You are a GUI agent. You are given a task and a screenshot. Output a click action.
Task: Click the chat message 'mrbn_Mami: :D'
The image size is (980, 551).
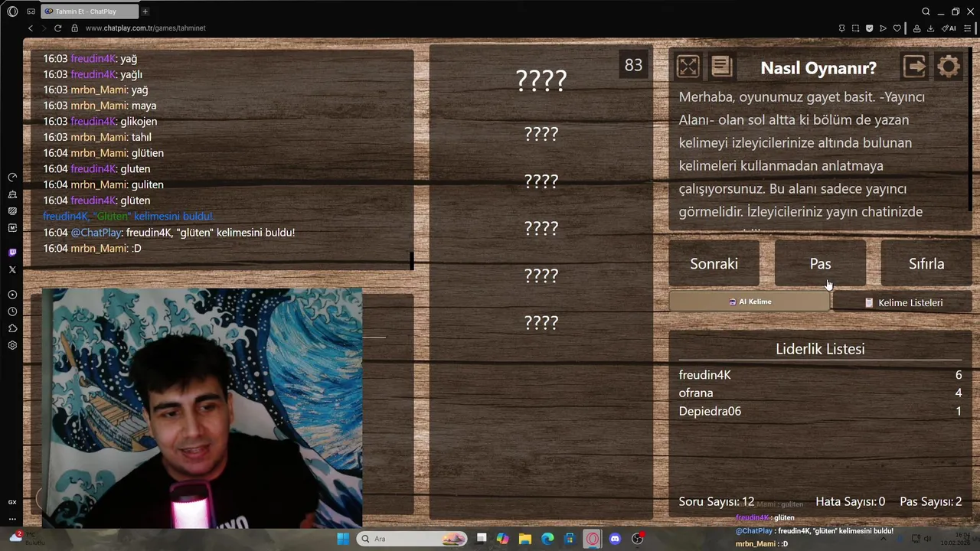click(92, 248)
